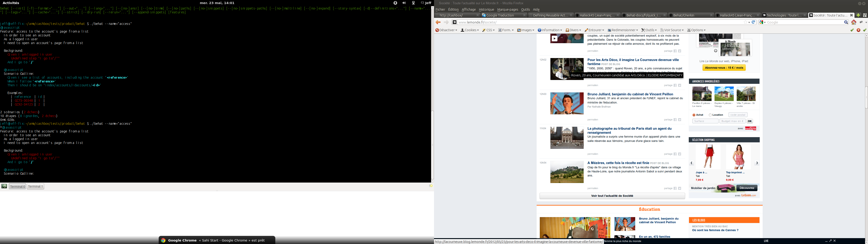Click the Budget max en € field
The height and width of the screenshot is (244, 868).
pyautogui.click(x=732, y=121)
